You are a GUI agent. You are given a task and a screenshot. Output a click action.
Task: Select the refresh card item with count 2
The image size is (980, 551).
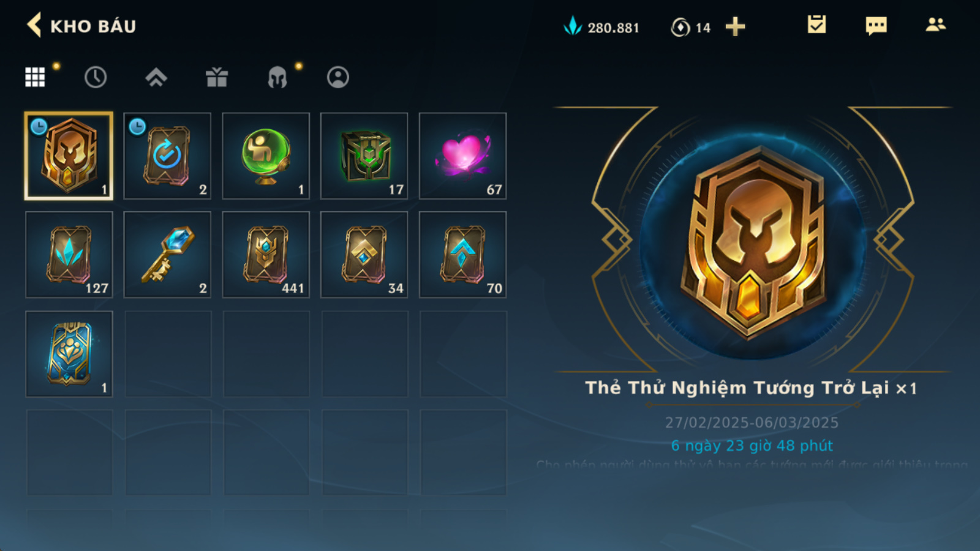[x=167, y=156]
